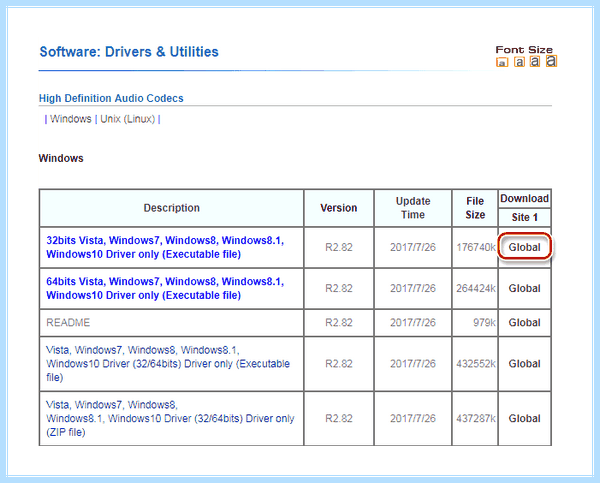
Task: Click the 437287k file size cell
Action: [x=476, y=418]
